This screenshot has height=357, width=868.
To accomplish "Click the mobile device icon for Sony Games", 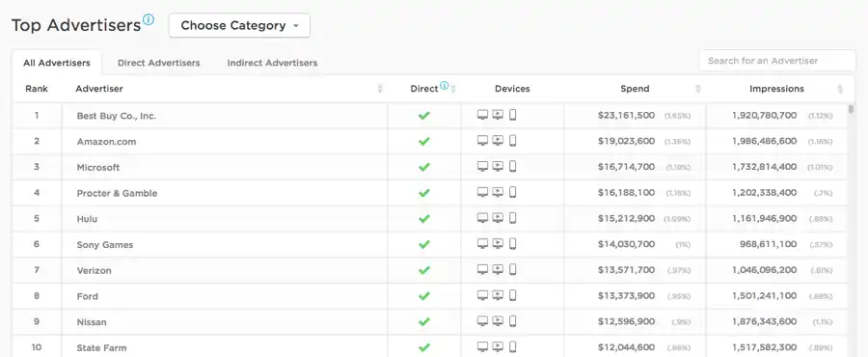I will [513, 243].
